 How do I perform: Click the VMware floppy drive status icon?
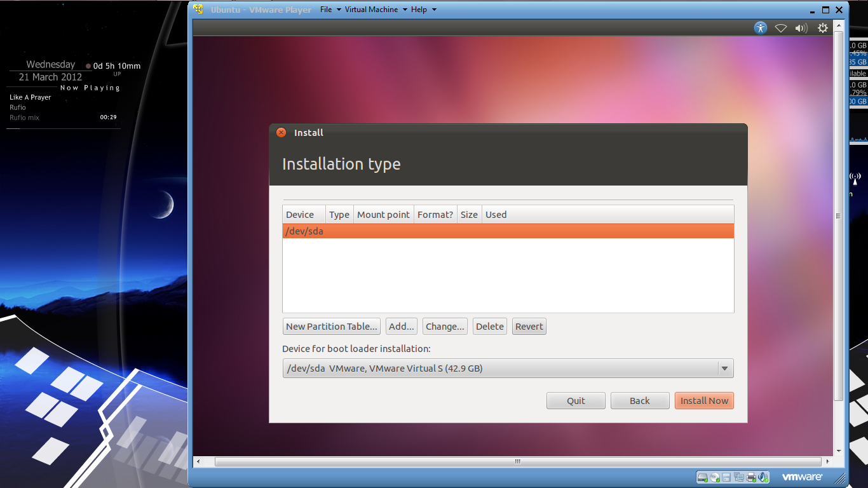(726, 477)
